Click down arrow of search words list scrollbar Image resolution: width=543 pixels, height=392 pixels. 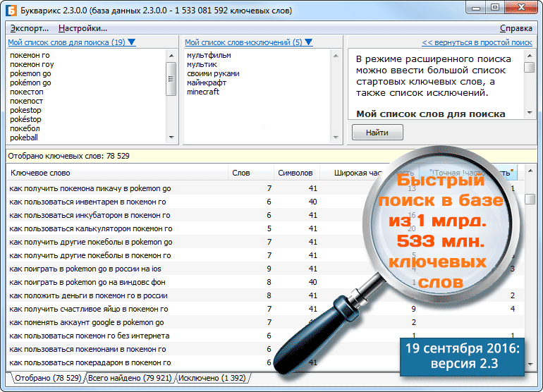(x=171, y=137)
